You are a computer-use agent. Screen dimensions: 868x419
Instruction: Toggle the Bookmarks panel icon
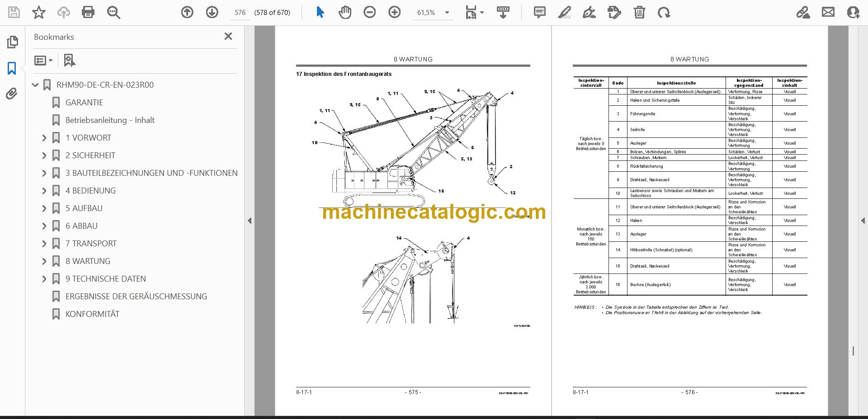pyautogui.click(x=12, y=68)
